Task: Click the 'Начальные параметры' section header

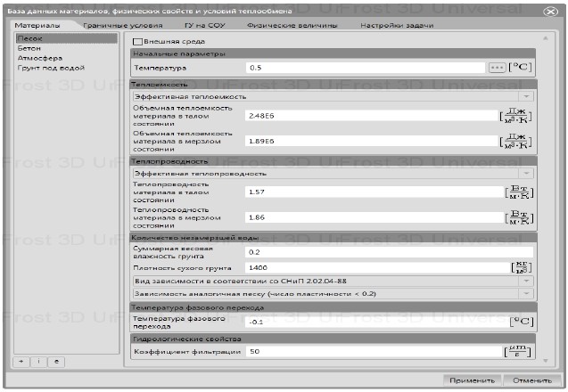Action: click(x=333, y=53)
